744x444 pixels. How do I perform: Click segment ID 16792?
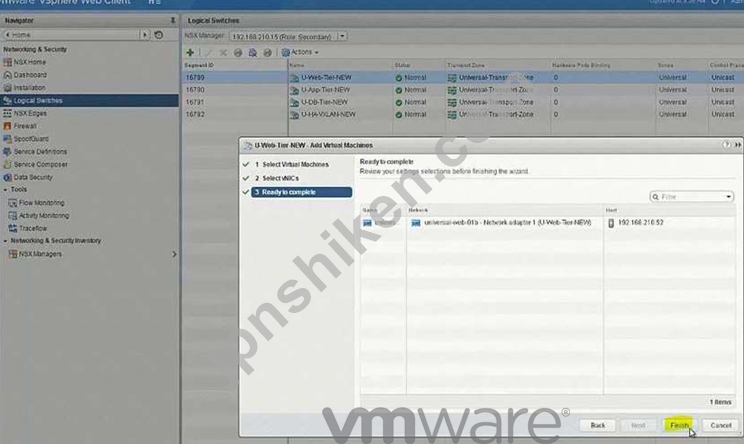195,114
